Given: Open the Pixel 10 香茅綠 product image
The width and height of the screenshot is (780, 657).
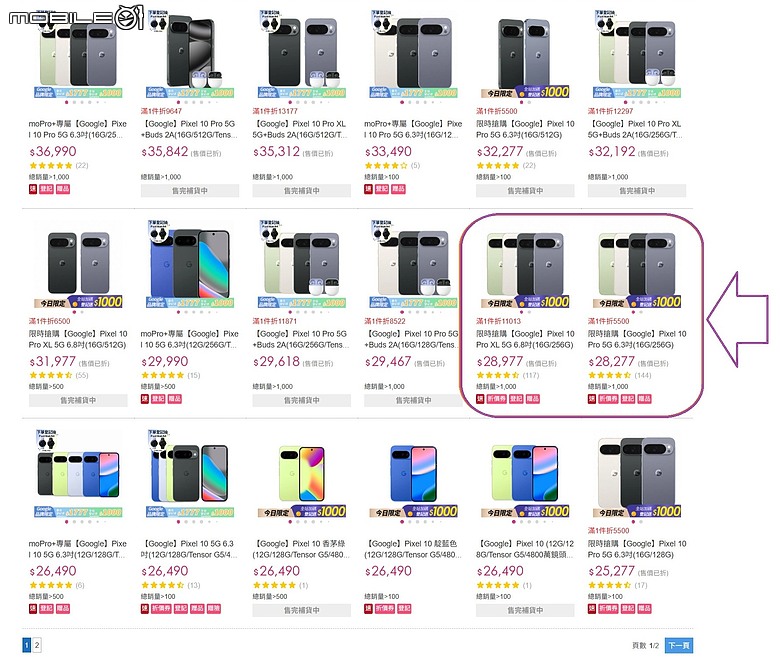Looking at the screenshot, I should tap(301, 473).
